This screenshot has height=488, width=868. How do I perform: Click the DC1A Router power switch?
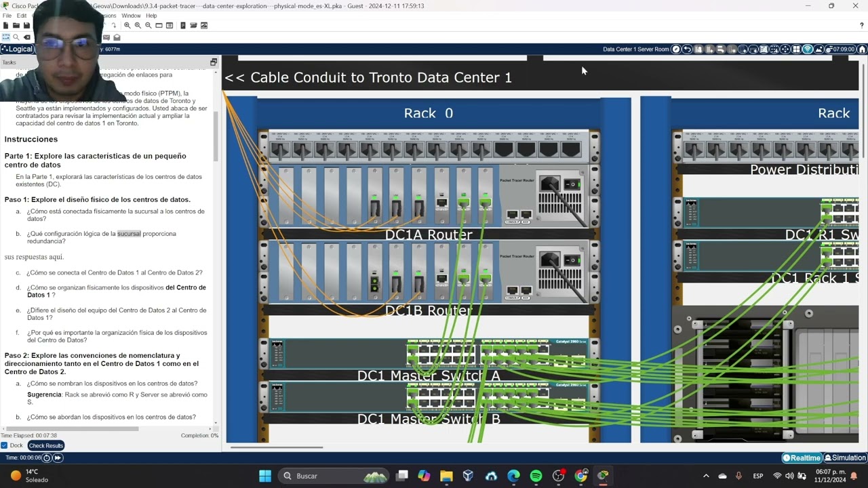coord(573,184)
